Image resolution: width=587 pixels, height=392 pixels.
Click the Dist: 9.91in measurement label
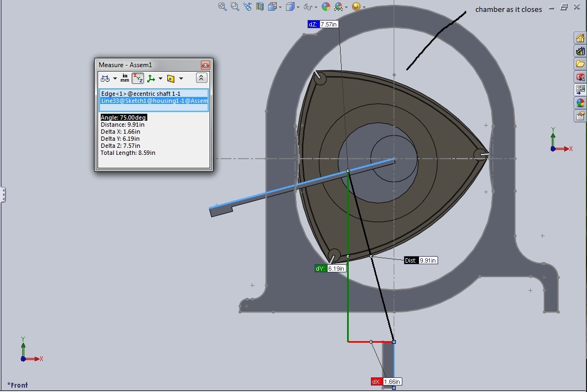[421, 260]
